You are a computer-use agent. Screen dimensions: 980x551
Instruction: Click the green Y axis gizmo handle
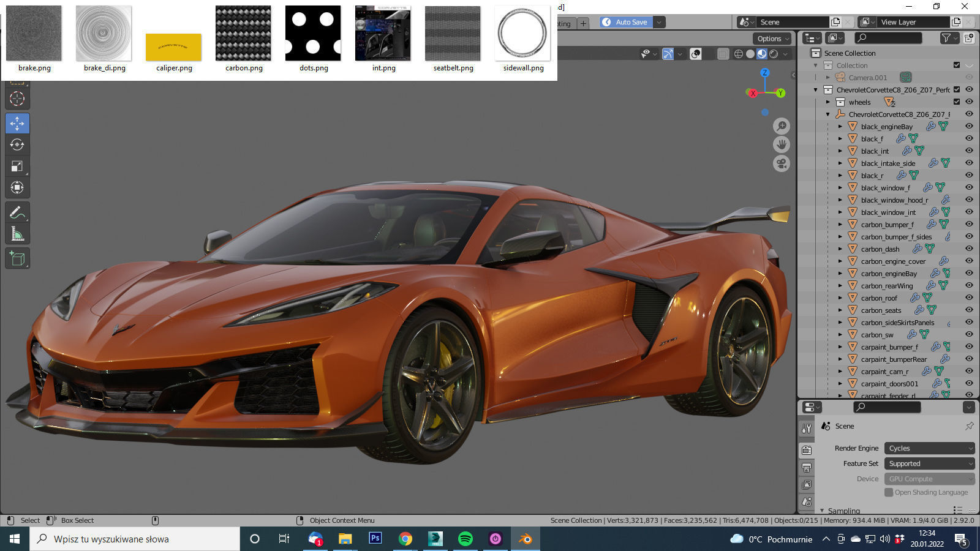[x=780, y=93]
